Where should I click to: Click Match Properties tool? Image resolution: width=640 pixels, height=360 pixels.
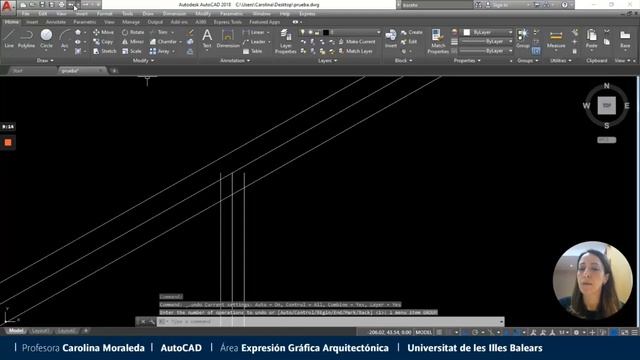[438, 41]
